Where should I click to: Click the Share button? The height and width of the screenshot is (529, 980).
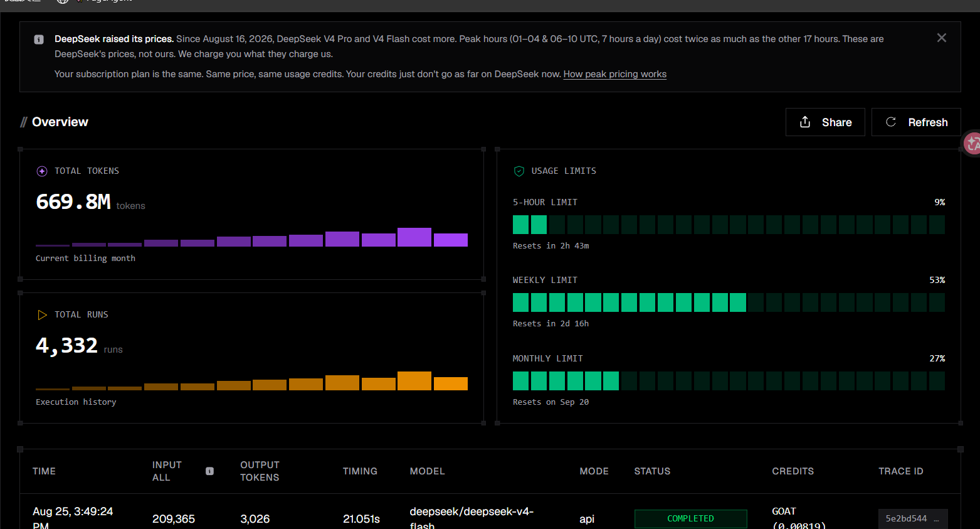825,122
